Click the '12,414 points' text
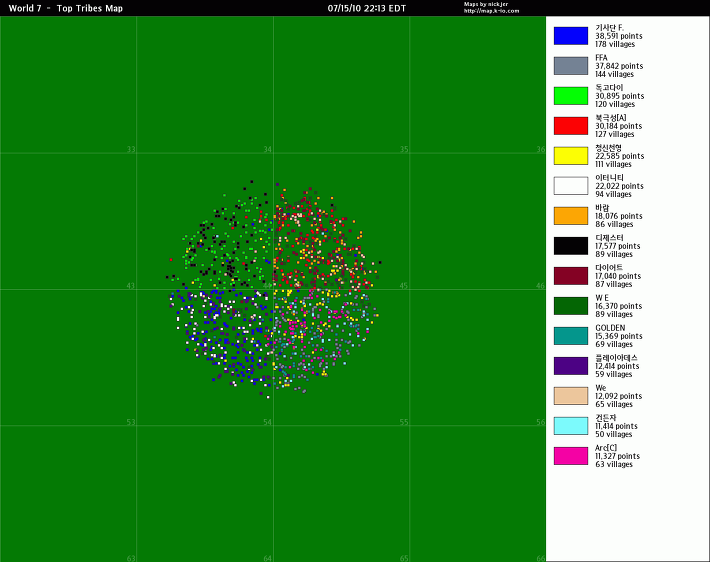 click(x=617, y=366)
